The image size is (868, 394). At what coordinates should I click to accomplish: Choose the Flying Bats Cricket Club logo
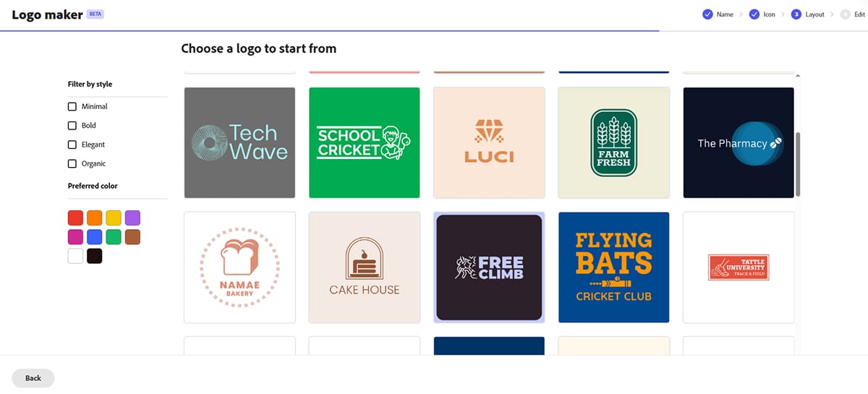pos(613,267)
